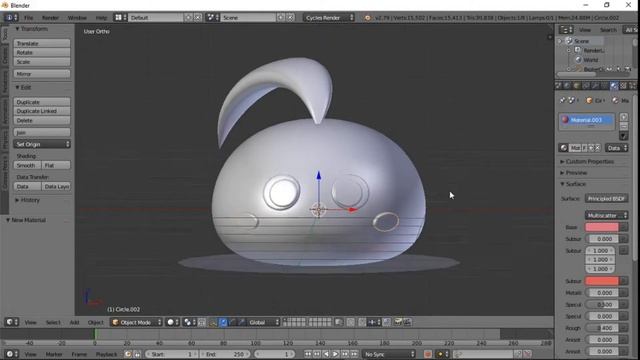Play the animation in reverse
Viewport: 640px width, 360px height.
pyautogui.click(x=326, y=354)
